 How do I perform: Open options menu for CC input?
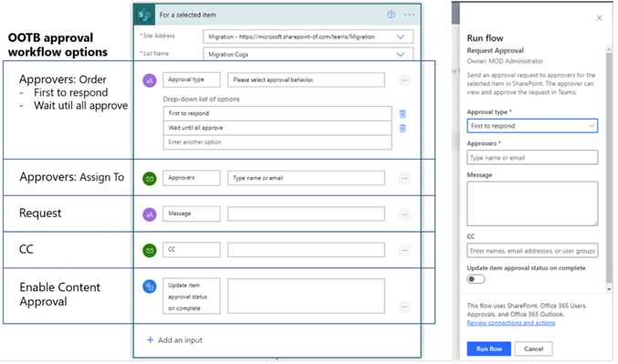[x=404, y=250]
